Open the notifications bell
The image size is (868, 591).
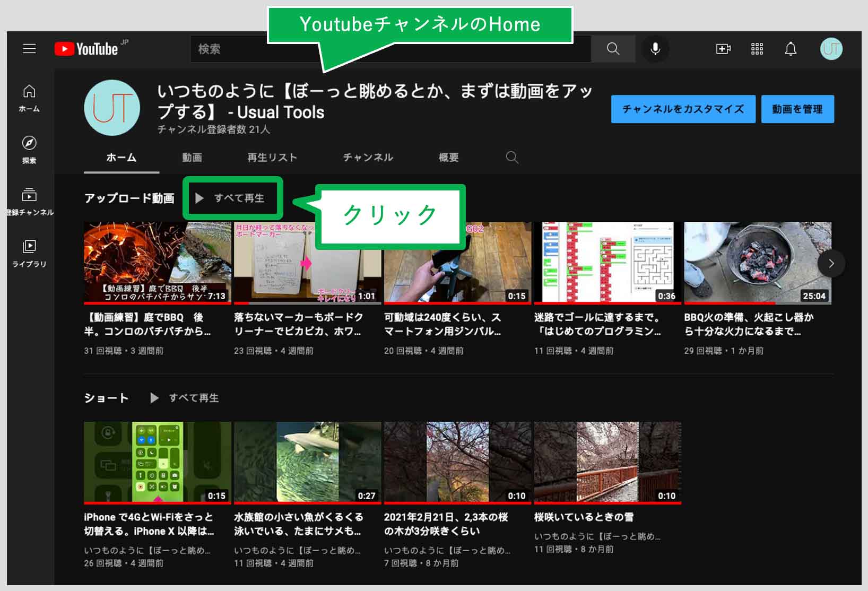(x=791, y=49)
